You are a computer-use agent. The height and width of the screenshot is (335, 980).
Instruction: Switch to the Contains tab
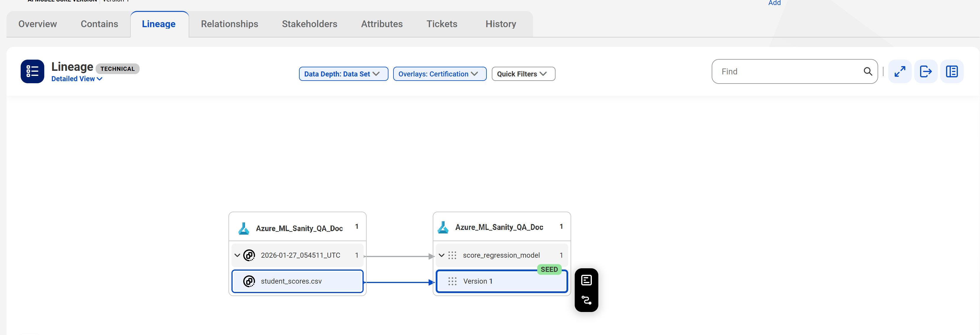pos(99,24)
